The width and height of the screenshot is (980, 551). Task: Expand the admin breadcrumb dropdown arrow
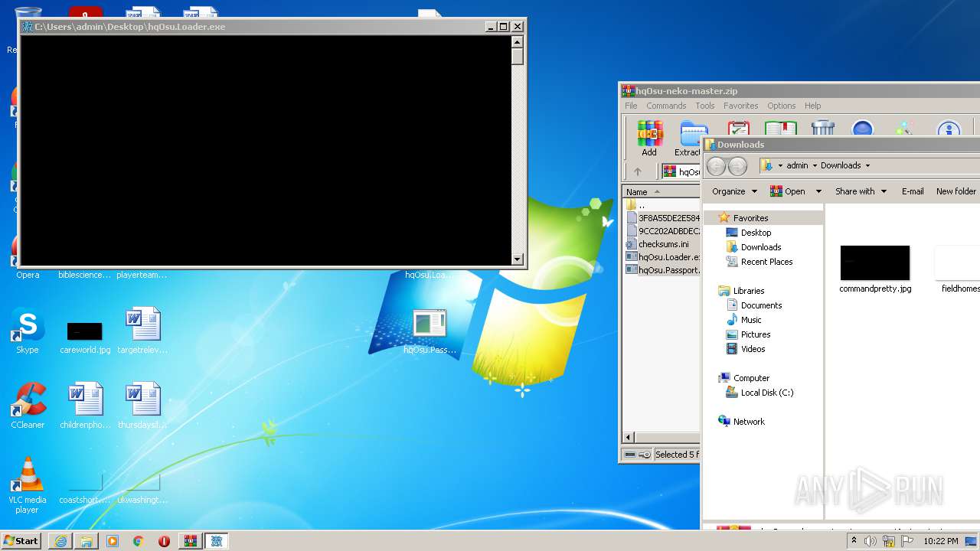coord(815,165)
